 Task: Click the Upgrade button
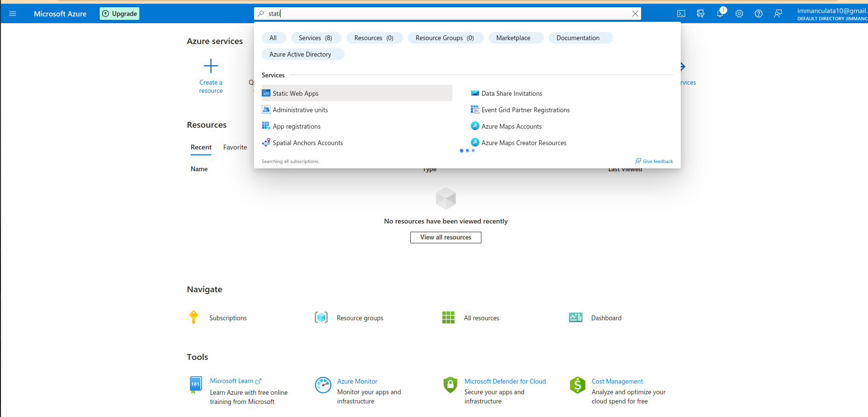click(120, 14)
